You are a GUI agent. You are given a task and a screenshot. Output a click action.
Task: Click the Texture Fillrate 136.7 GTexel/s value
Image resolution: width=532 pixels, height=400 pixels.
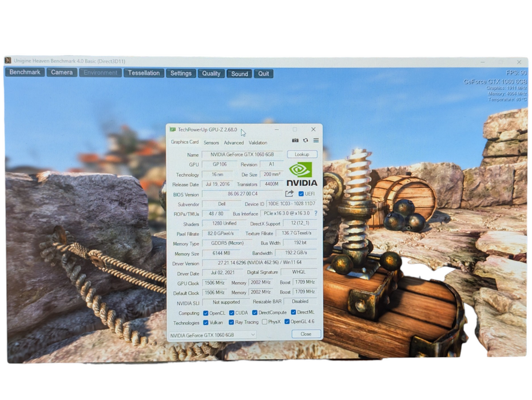coord(296,233)
